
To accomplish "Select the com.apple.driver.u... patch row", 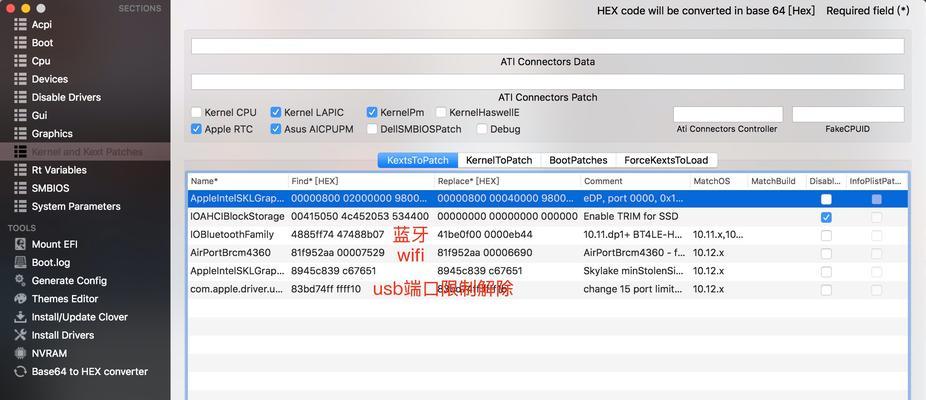I will click(x=547, y=290).
